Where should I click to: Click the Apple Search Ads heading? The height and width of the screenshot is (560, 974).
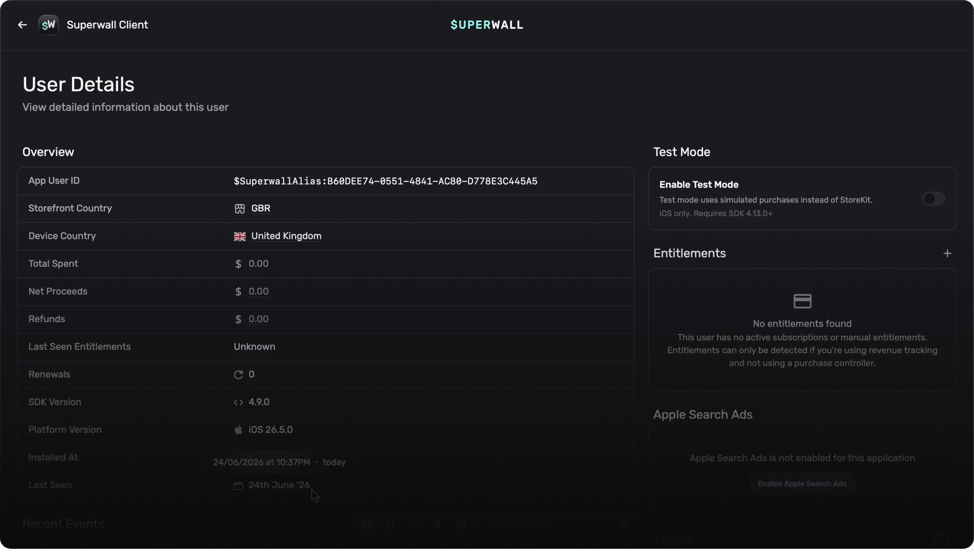703,415
